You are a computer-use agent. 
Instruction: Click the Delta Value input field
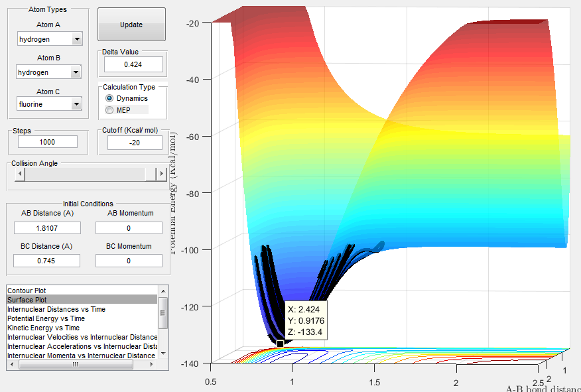[133, 64]
